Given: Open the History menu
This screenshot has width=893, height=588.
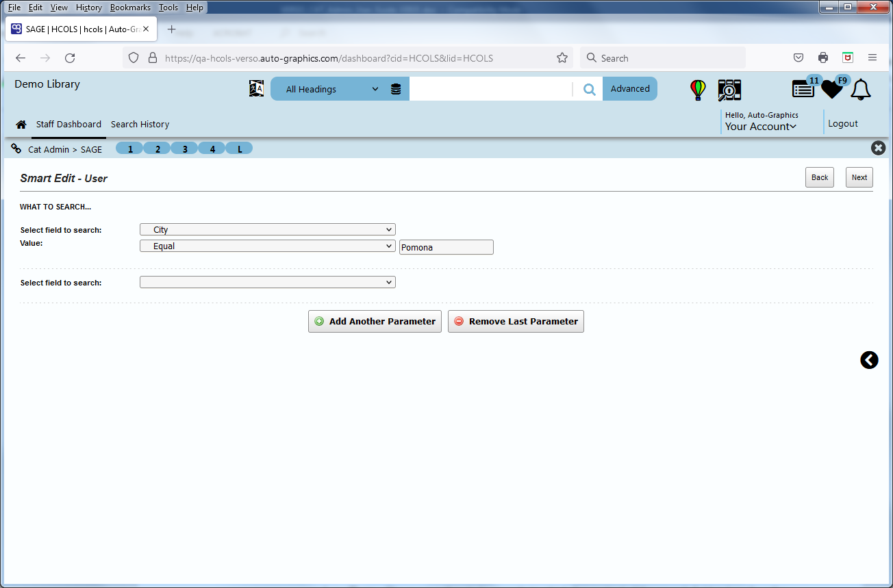Looking at the screenshot, I should pos(89,8).
